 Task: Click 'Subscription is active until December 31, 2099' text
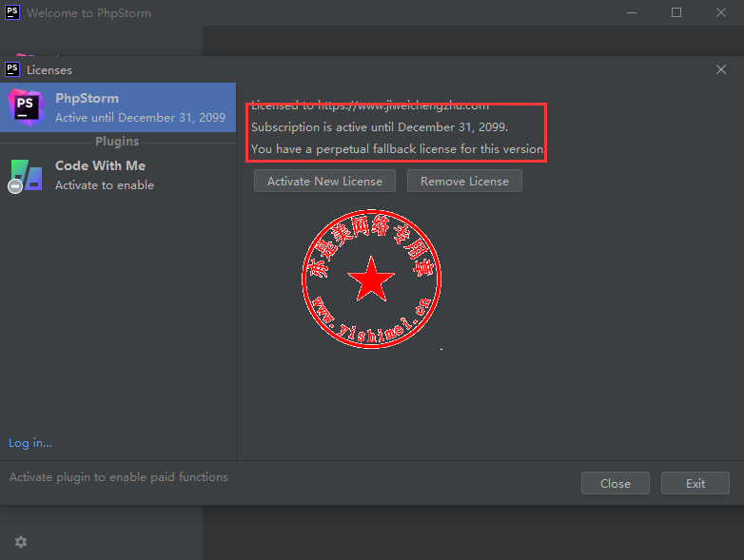(380, 127)
